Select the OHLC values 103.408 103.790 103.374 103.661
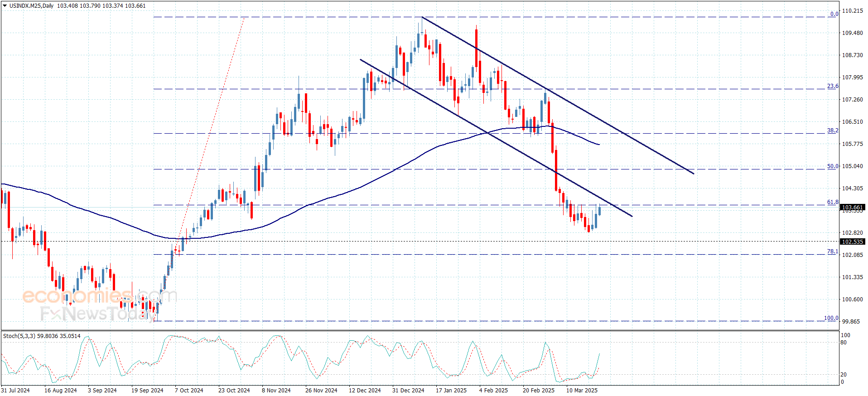The height and width of the screenshot is (396, 868). click(x=101, y=6)
